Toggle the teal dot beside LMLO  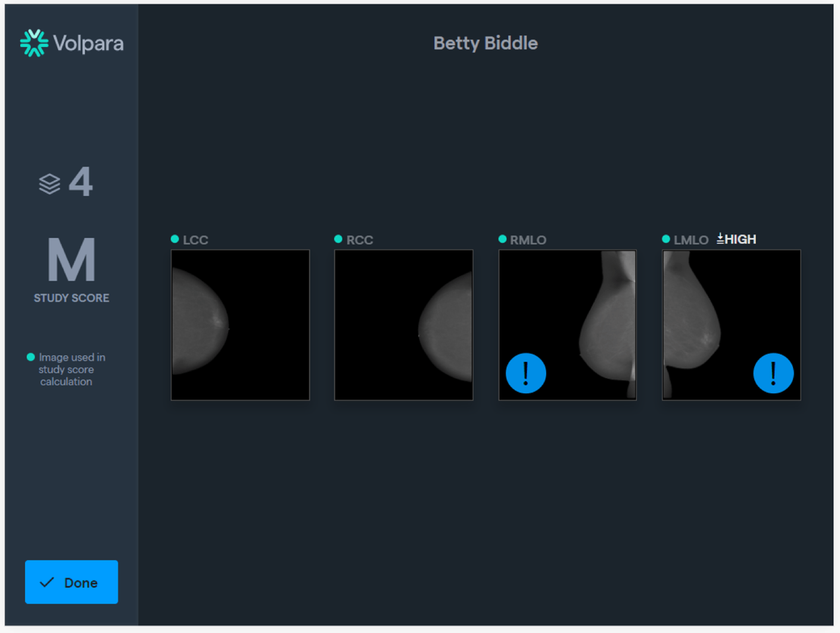665,238
